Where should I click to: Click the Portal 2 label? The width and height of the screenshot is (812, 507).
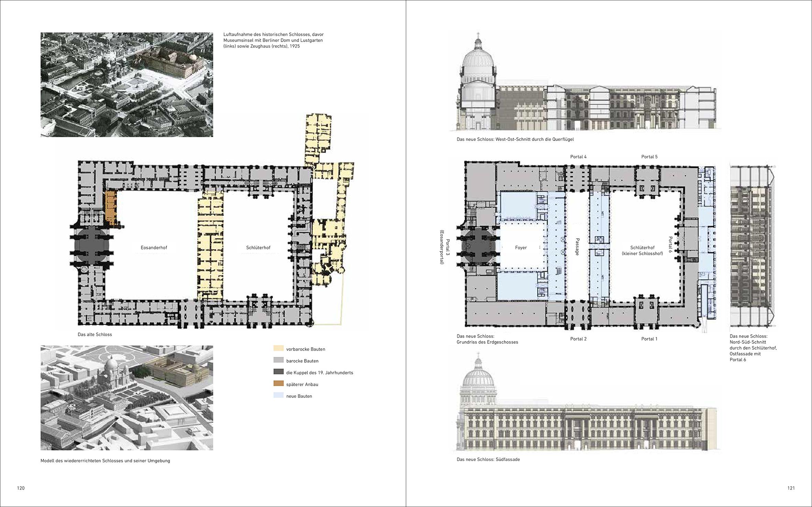click(578, 339)
